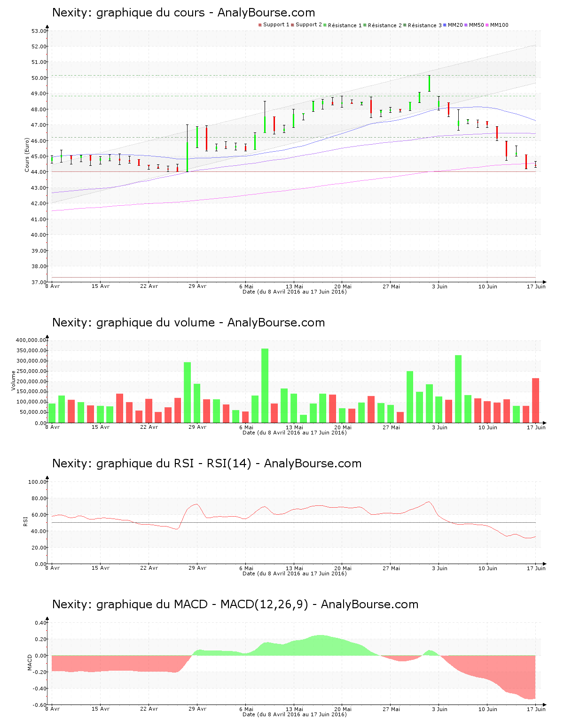
Task: Click the Résistance 3 legend color square
Action: click(405, 25)
